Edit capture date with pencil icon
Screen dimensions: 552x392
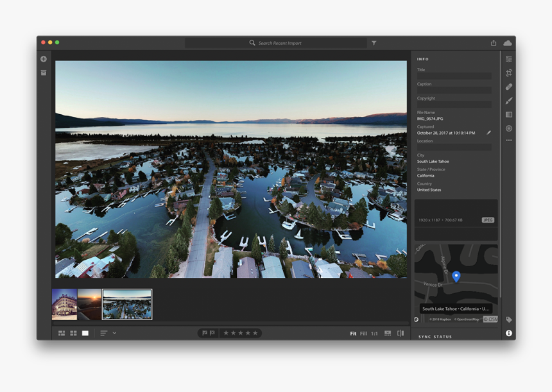[488, 133]
